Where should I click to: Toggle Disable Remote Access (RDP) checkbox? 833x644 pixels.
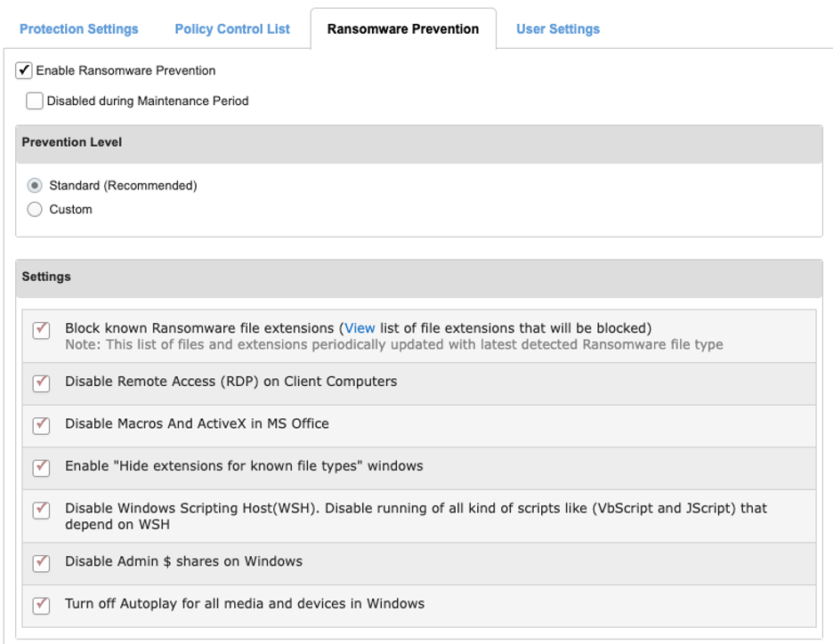41,382
